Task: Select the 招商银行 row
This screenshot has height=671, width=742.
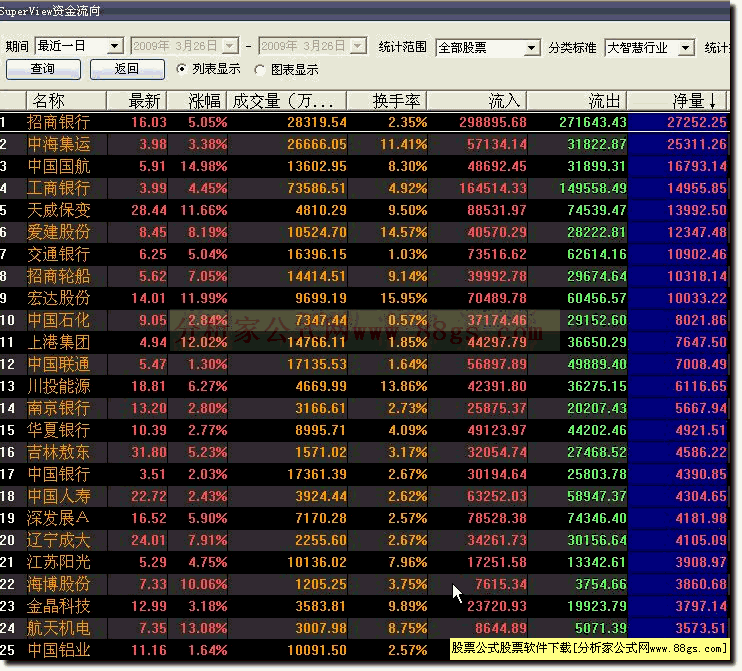Action: [x=364, y=122]
